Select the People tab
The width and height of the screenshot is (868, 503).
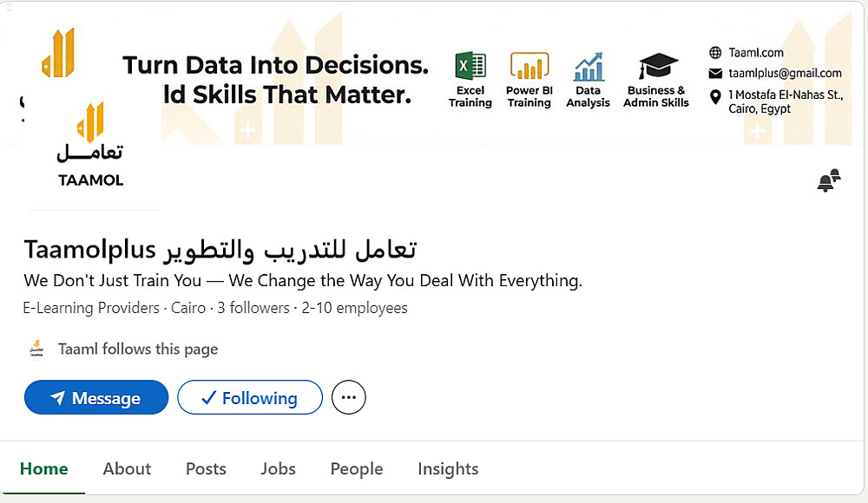(357, 468)
